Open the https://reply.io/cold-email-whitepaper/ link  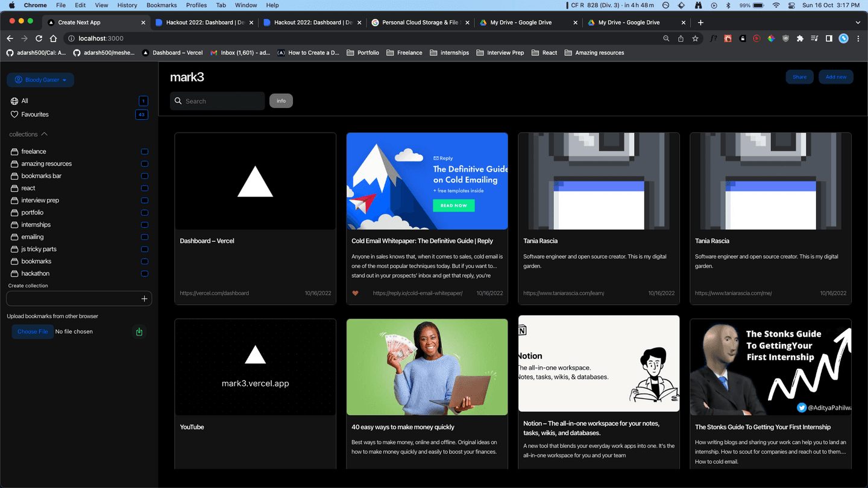click(418, 293)
